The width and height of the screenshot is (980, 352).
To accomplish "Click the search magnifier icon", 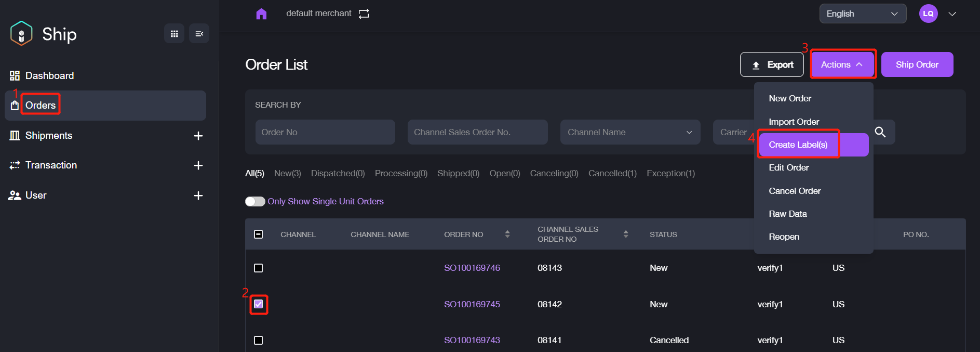I will [880, 132].
